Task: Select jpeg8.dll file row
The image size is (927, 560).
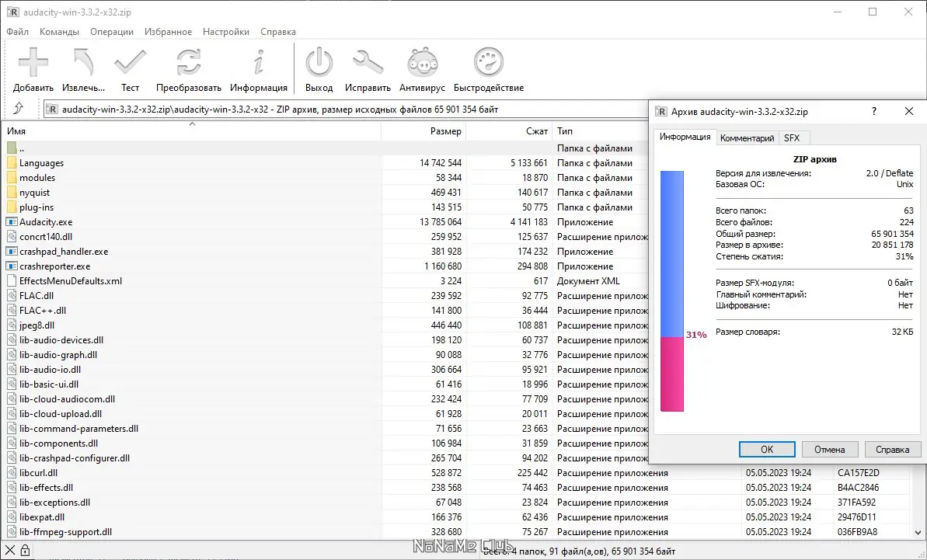Action: click(325, 325)
